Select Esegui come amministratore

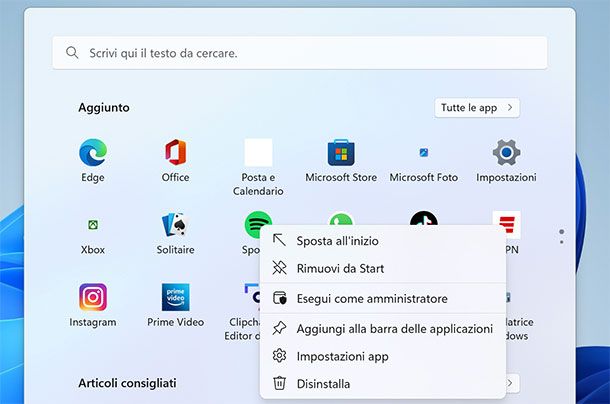(x=383, y=299)
